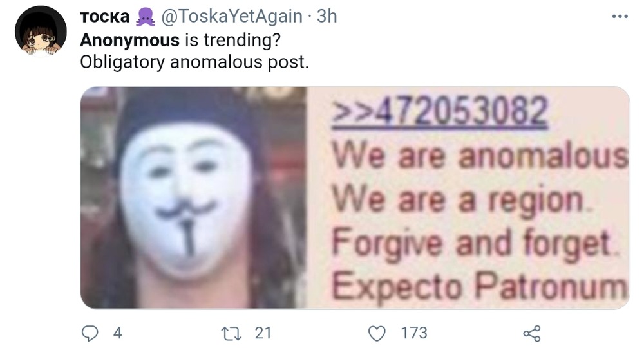Click the tweet text 'Obligatory anomalous post.'
The image size is (644, 348).
coord(194,62)
